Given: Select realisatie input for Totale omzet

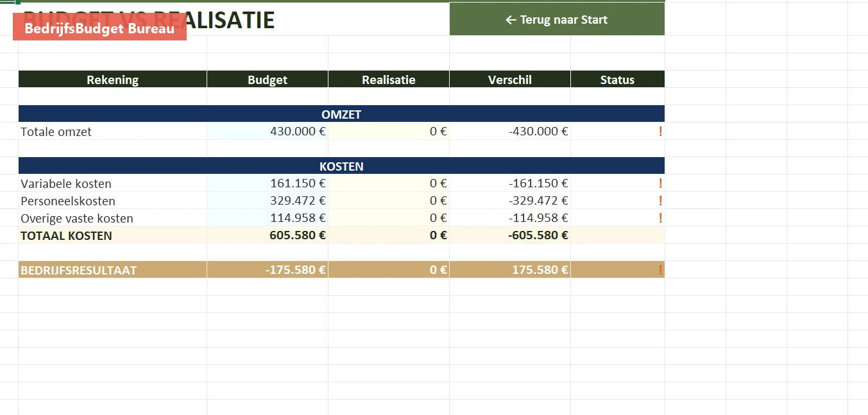Looking at the screenshot, I should point(389,131).
